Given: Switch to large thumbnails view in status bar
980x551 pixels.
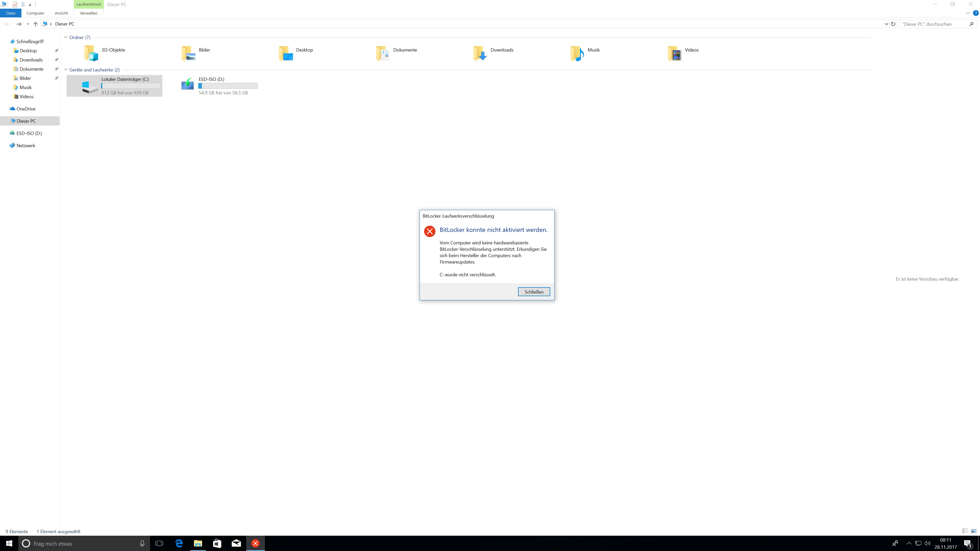Looking at the screenshot, I should pyautogui.click(x=974, y=531).
